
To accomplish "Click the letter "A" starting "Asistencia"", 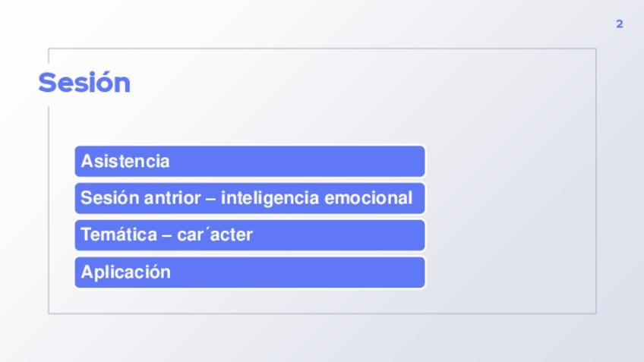I will [x=87, y=161].
